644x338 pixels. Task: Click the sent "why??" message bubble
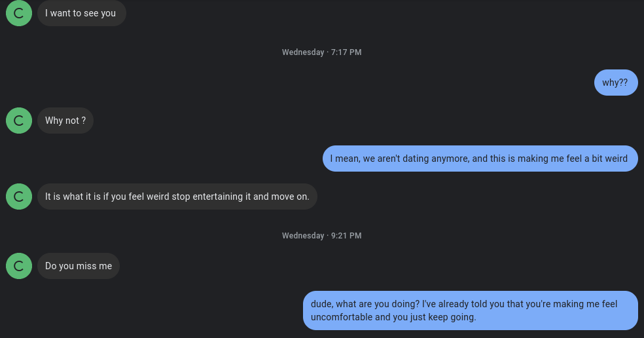615,83
